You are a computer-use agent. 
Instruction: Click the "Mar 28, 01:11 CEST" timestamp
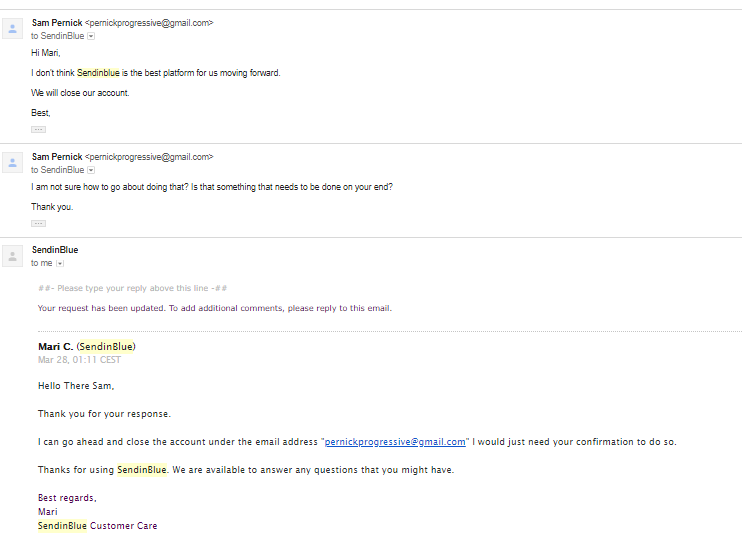[x=79, y=360]
